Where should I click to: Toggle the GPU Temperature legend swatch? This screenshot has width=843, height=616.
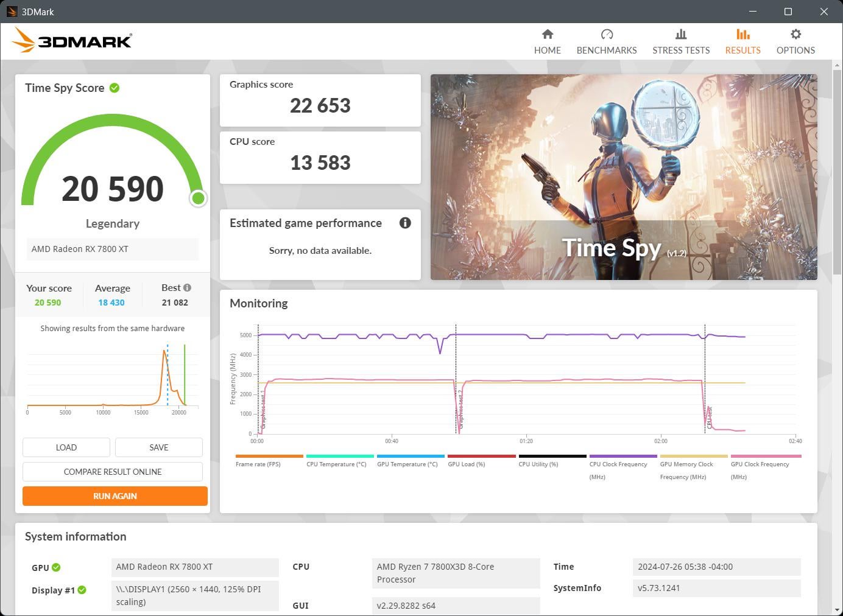click(411, 456)
